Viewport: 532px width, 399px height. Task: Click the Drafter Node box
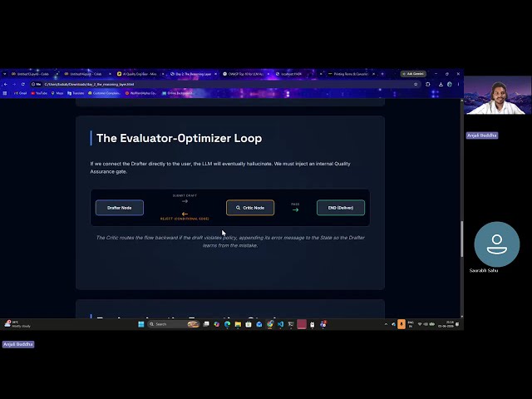pos(120,208)
